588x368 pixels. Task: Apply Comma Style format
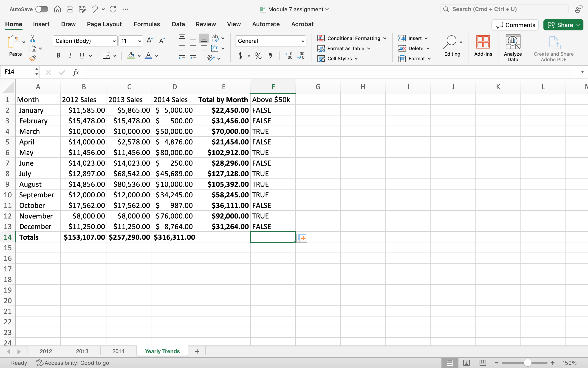[x=270, y=56]
